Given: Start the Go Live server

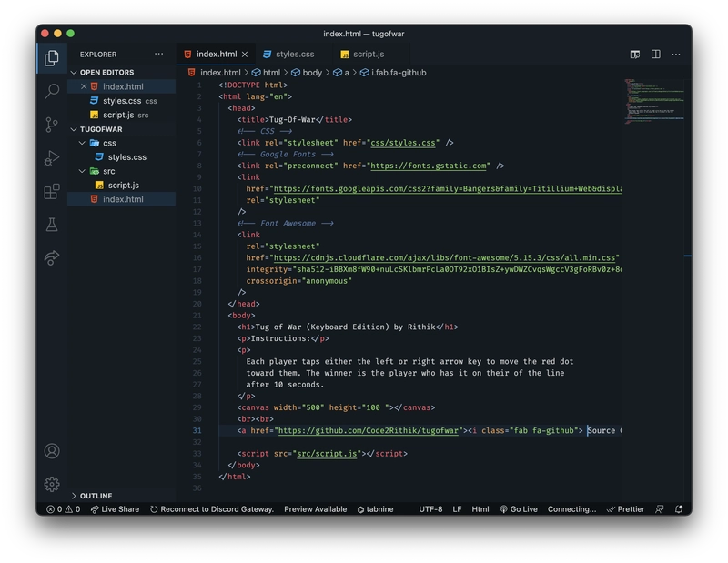Looking at the screenshot, I should pyautogui.click(x=519, y=509).
